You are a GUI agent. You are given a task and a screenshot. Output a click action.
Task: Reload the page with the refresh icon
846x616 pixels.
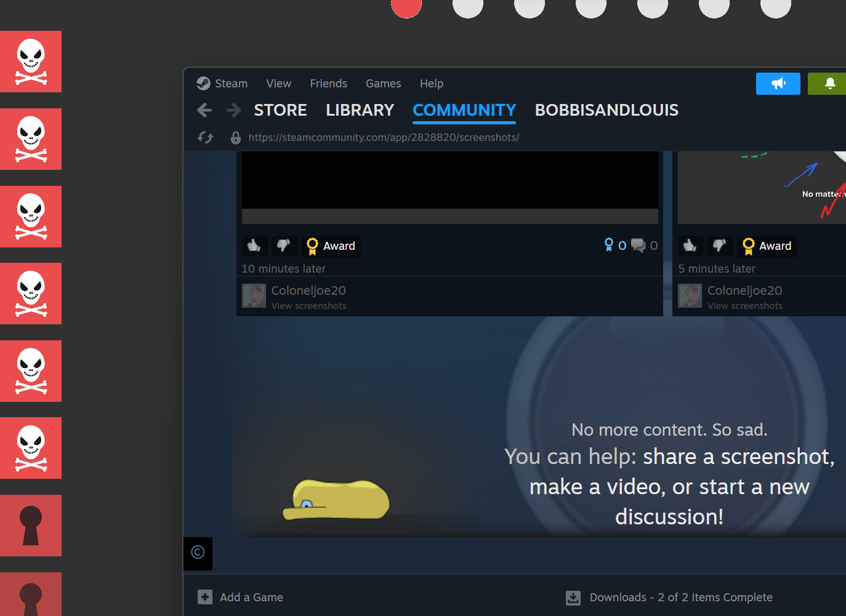tap(205, 137)
